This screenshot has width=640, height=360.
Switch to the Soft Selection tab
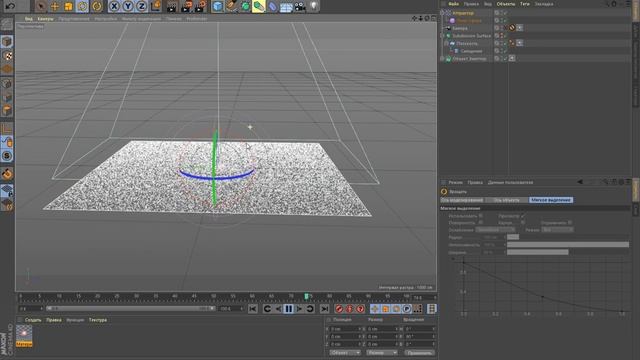pos(551,200)
